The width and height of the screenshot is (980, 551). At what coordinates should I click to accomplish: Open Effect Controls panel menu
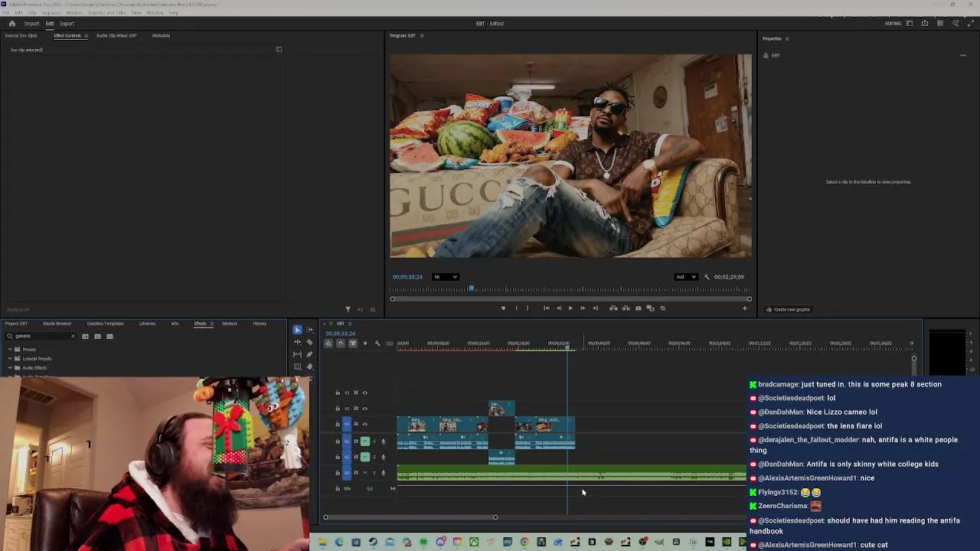tap(86, 36)
